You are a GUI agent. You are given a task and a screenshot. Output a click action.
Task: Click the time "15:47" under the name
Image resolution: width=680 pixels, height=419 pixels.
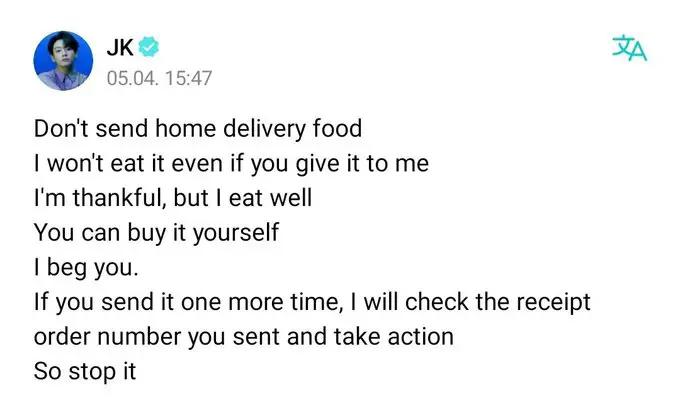point(189,79)
